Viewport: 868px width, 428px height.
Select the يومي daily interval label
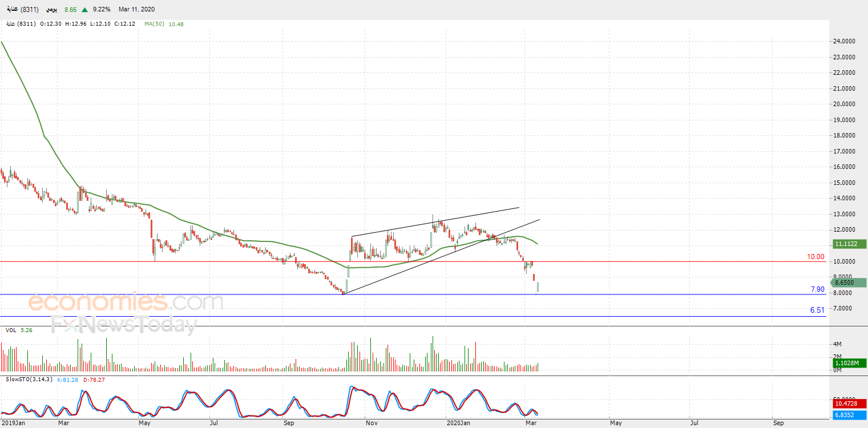click(52, 10)
